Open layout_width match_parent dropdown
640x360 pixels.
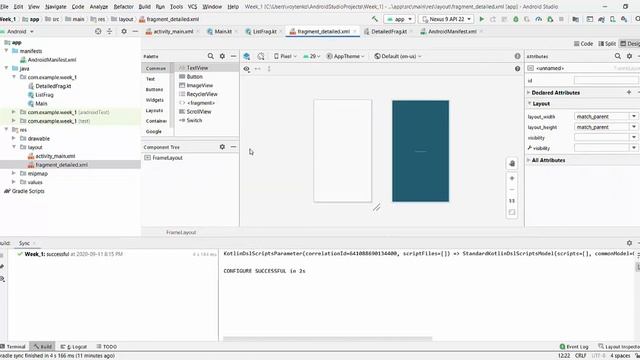tap(634, 117)
